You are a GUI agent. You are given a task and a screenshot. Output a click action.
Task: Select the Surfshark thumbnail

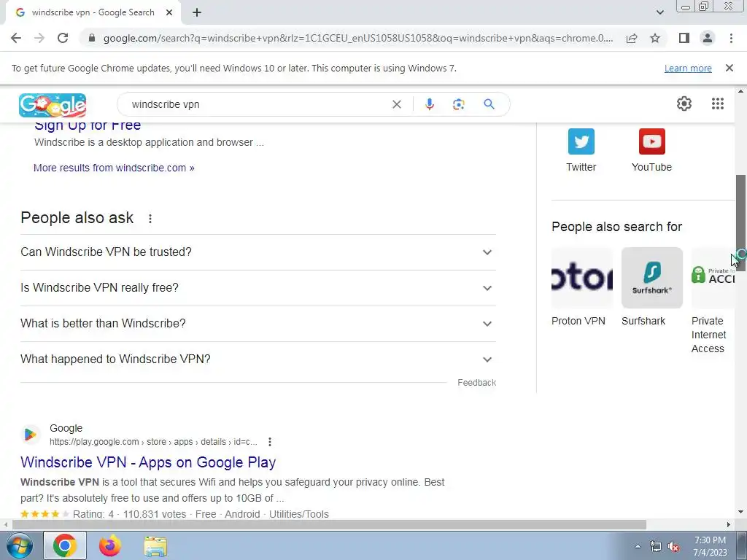[x=651, y=278]
